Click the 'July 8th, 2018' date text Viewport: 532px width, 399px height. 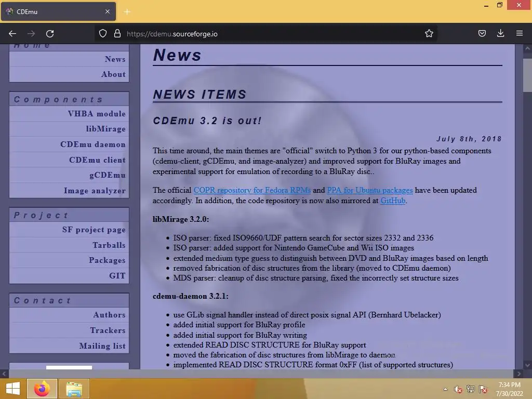[x=469, y=139]
